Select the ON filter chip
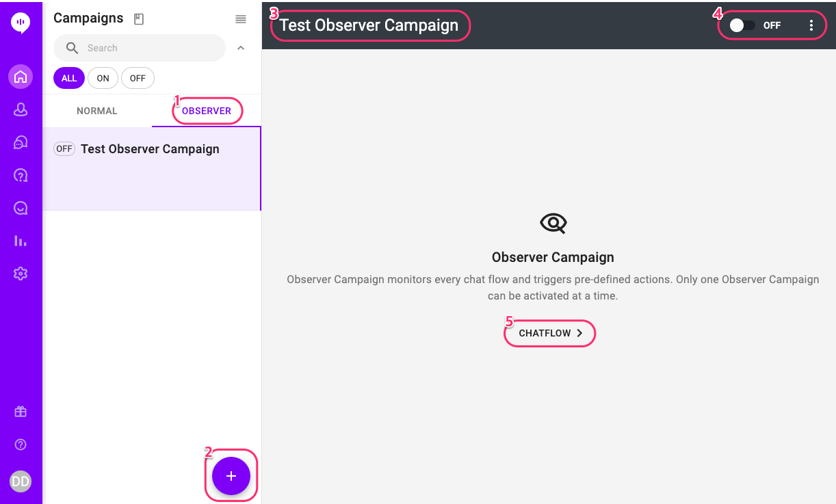This screenshot has width=836, height=504. tap(103, 78)
